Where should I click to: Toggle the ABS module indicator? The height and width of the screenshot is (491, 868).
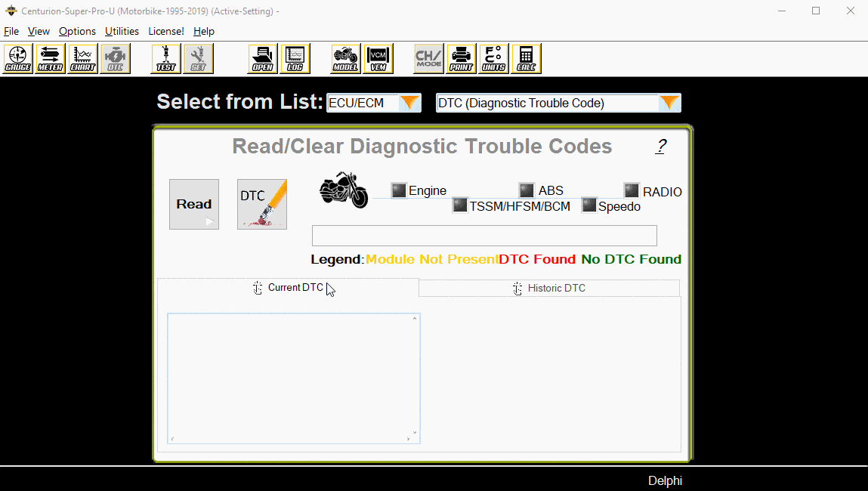coord(527,190)
